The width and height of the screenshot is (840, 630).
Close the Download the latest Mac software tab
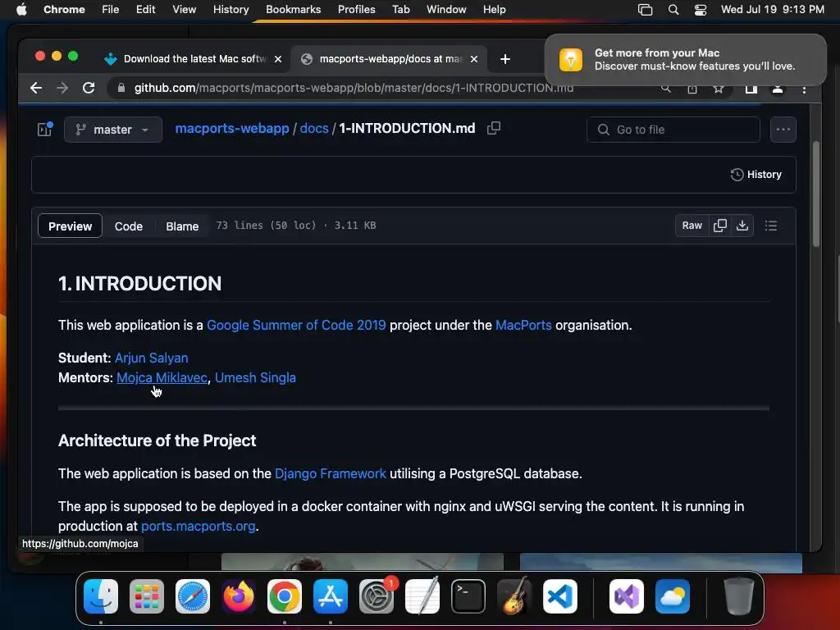point(278,59)
